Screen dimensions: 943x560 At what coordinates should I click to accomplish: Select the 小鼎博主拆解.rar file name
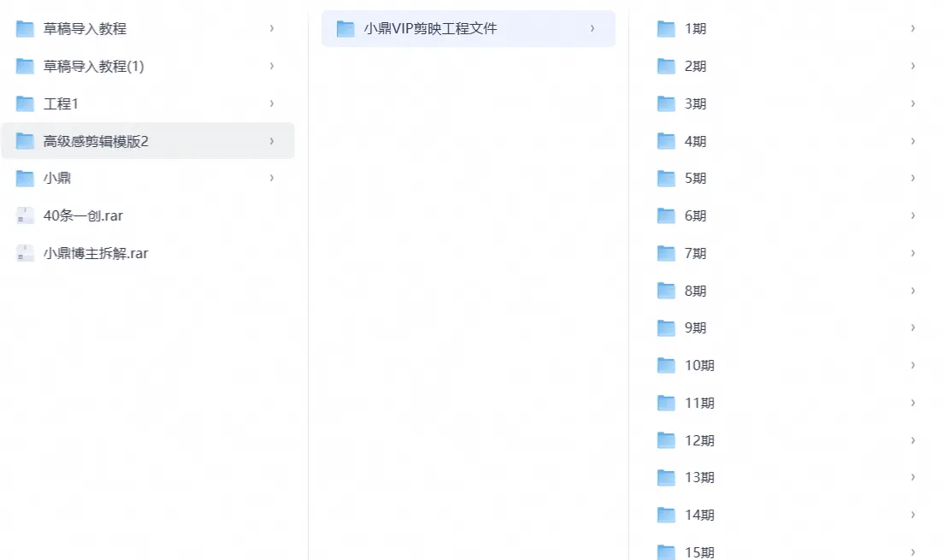pyautogui.click(x=96, y=253)
